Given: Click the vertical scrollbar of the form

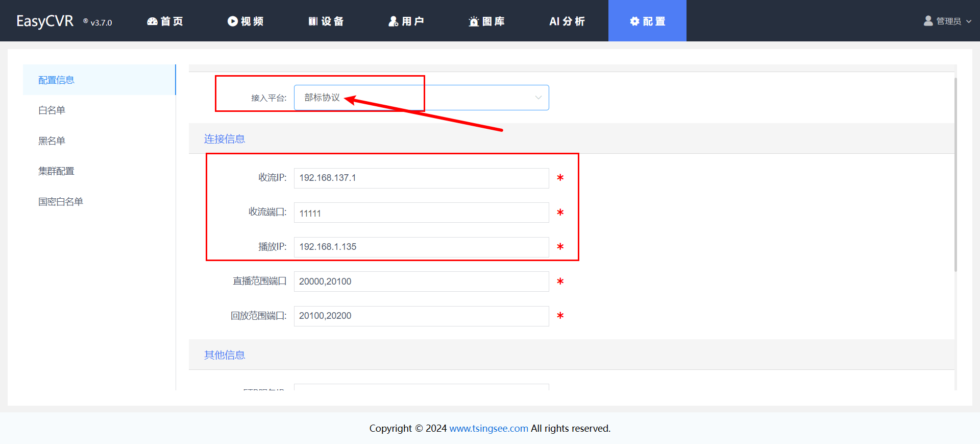Looking at the screenshot, I should pos(955,174).
